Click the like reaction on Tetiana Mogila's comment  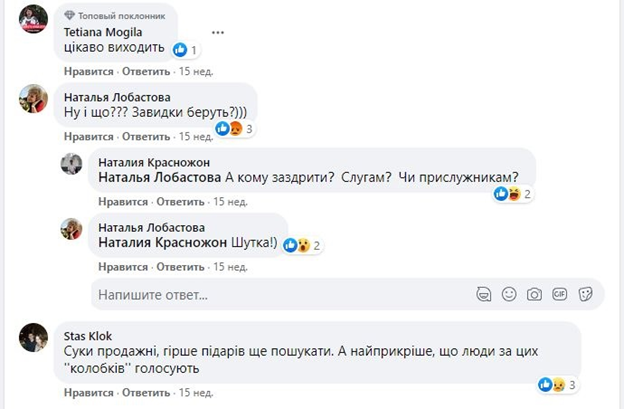[x=180, y=49]
